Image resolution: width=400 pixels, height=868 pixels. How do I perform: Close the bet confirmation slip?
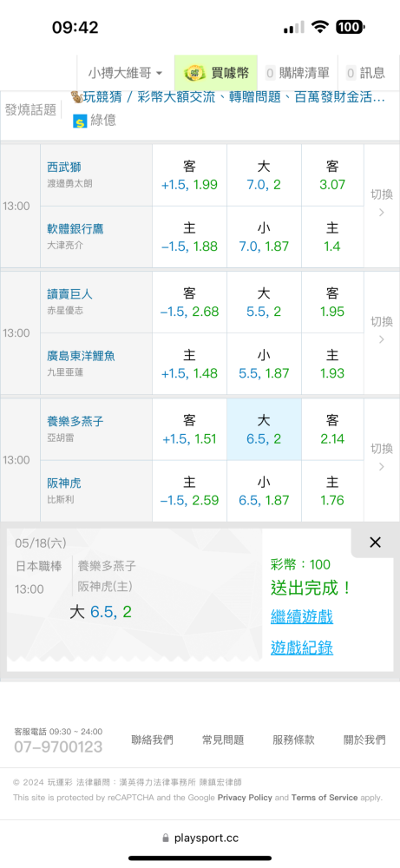375,542
